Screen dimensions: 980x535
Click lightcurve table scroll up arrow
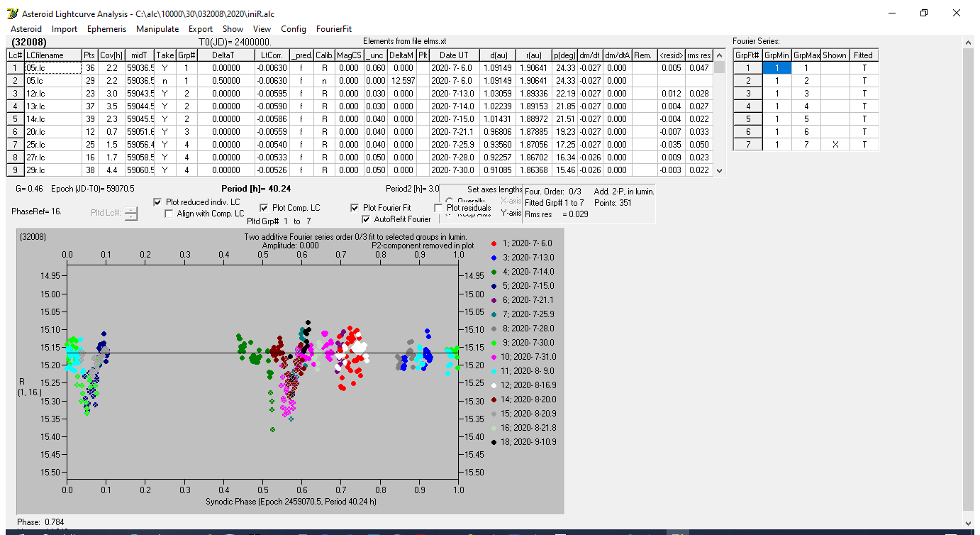pos(720,55)
